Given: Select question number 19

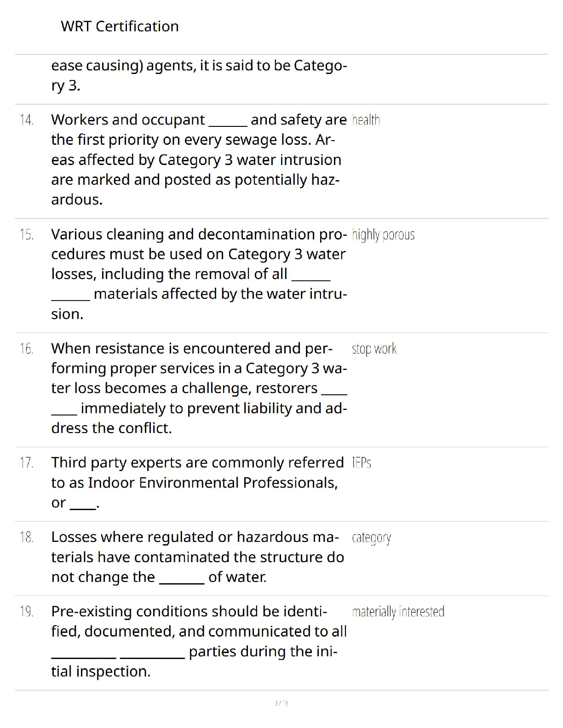Looking at the screenshot, I should coord(27,612).
